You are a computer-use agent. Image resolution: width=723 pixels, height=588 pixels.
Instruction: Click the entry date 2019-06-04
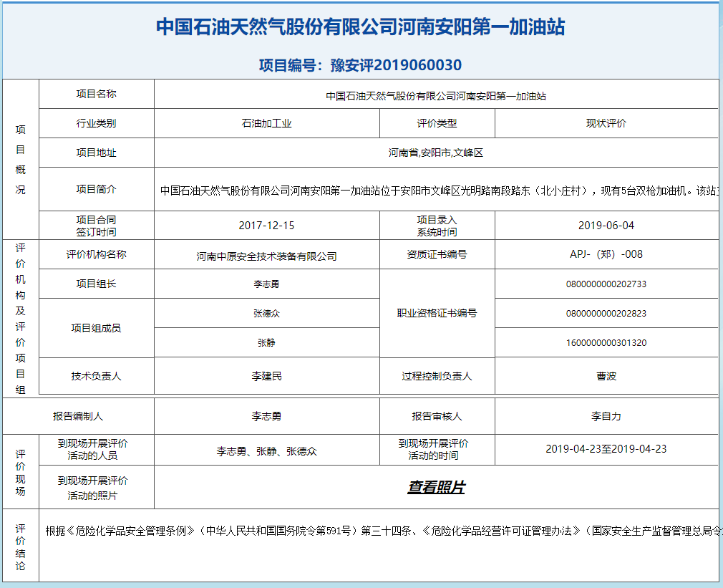click(x=606, y=226)
